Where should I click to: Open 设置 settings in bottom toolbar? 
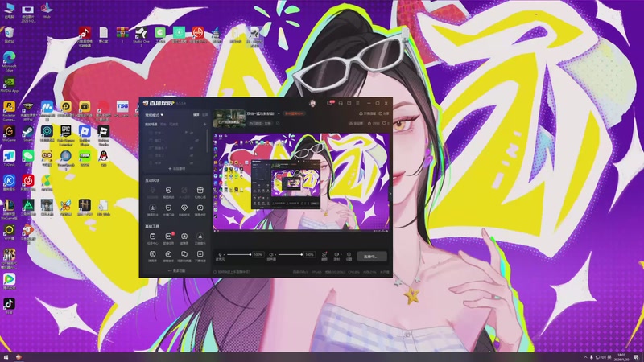[349, 256]
